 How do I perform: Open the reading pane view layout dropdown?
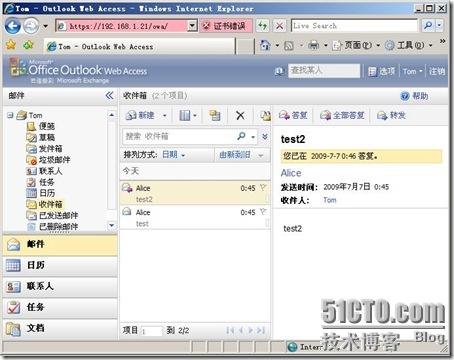pos(188,116)
